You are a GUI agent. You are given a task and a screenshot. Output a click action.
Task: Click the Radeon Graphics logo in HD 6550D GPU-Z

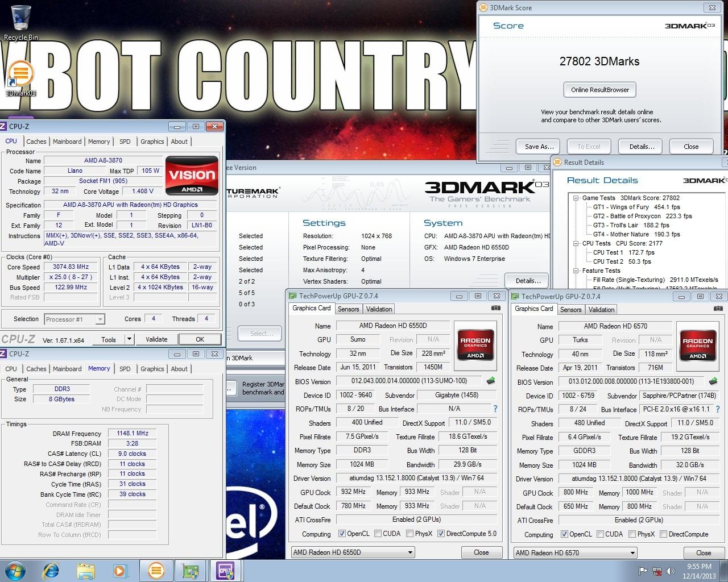[x=475, y=345]
